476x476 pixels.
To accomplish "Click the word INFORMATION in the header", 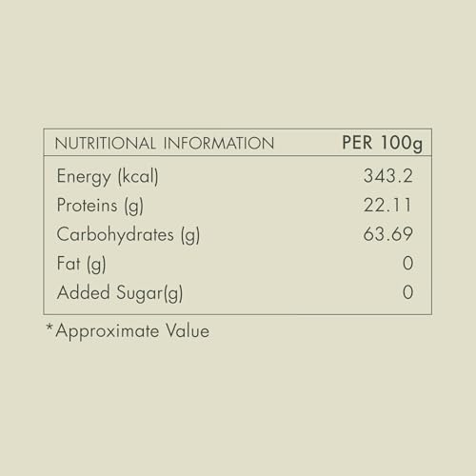I will pos(219,144).
